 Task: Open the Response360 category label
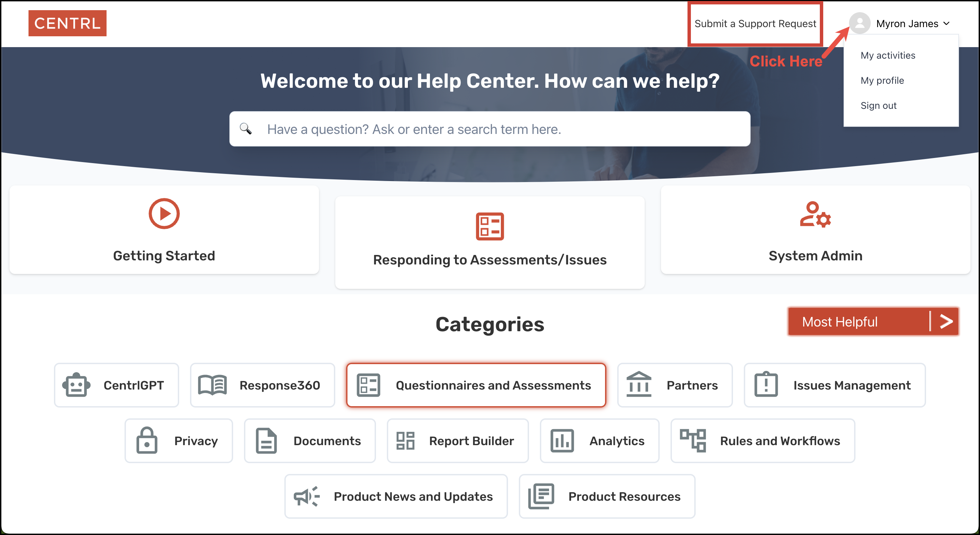280,385
